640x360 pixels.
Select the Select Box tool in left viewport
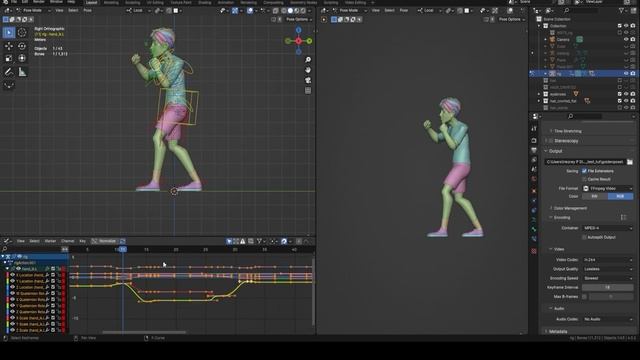coord(9,32)
